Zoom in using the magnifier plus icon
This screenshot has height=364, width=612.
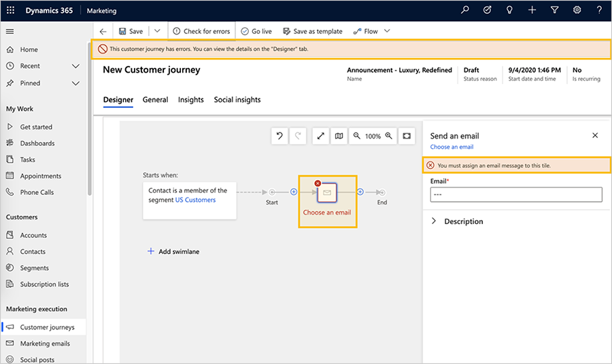[389, 136]
